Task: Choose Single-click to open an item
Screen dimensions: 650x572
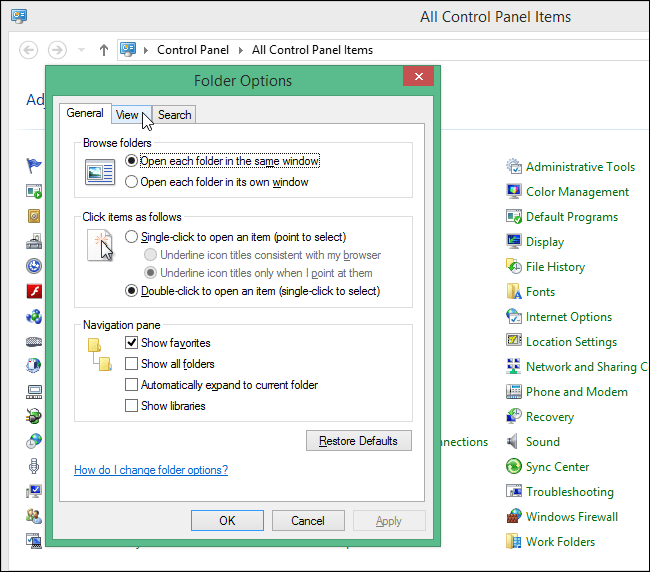Action: coord(132,237)
